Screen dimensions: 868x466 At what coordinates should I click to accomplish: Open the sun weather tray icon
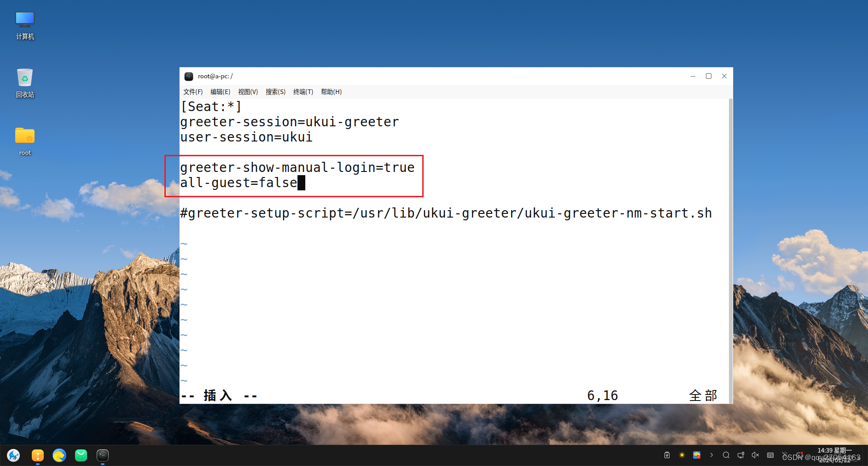point(682,455)
